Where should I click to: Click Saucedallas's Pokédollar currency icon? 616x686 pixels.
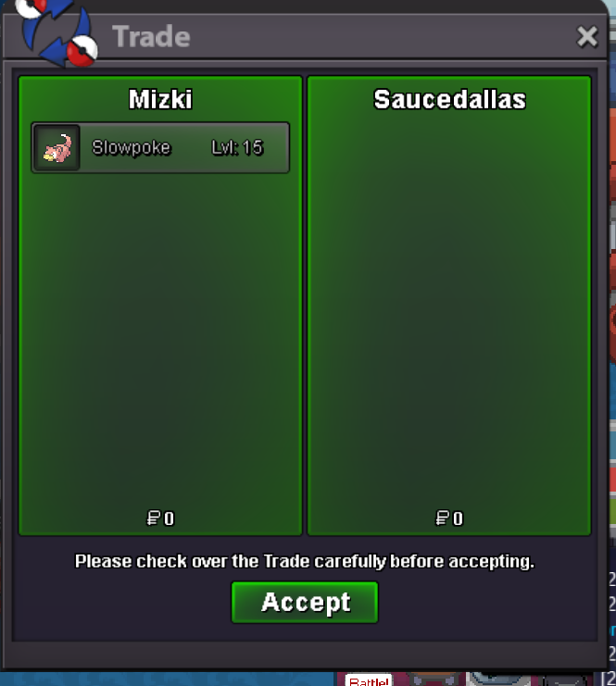point(442,518)
